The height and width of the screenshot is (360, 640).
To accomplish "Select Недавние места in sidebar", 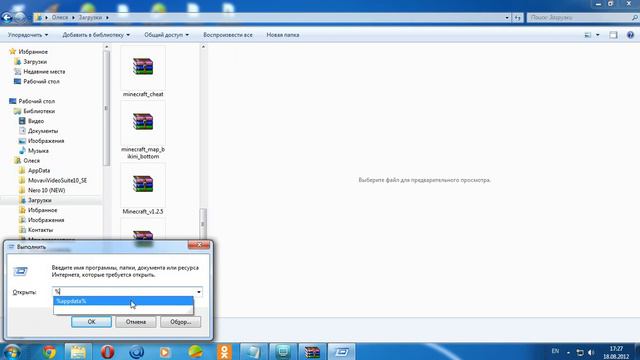I will 40,71.
